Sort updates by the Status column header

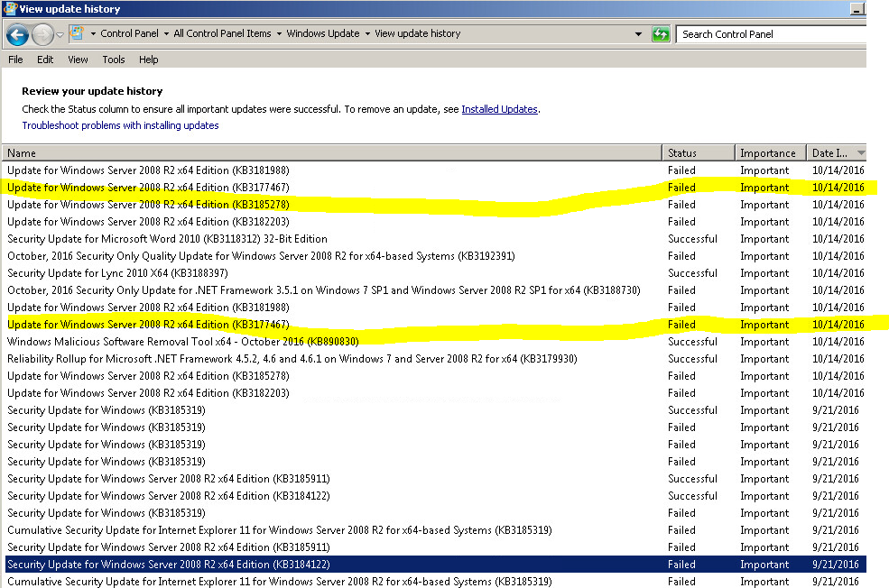coord(698,152)
